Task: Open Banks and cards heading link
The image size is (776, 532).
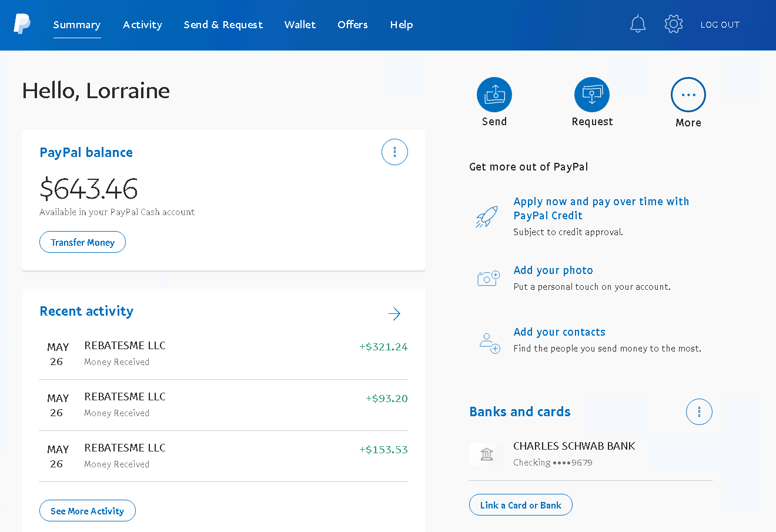Action: click(x=520, y=412)
